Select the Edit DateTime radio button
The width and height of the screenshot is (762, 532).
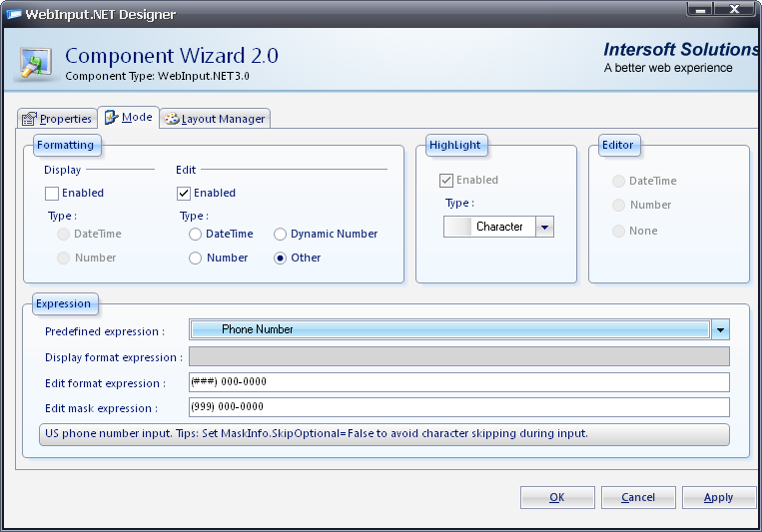tap(195, 235)
